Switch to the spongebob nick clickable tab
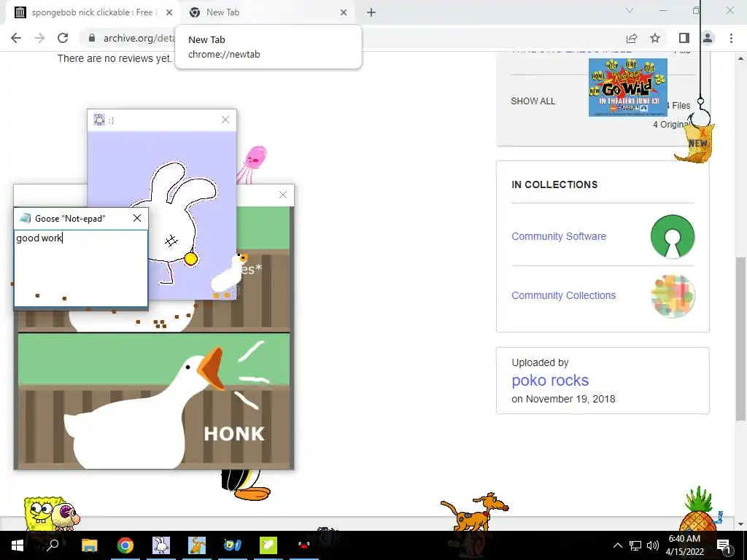The height and width of the screenshot is (560, 747). pyautogui.click(x=92, y=12)
